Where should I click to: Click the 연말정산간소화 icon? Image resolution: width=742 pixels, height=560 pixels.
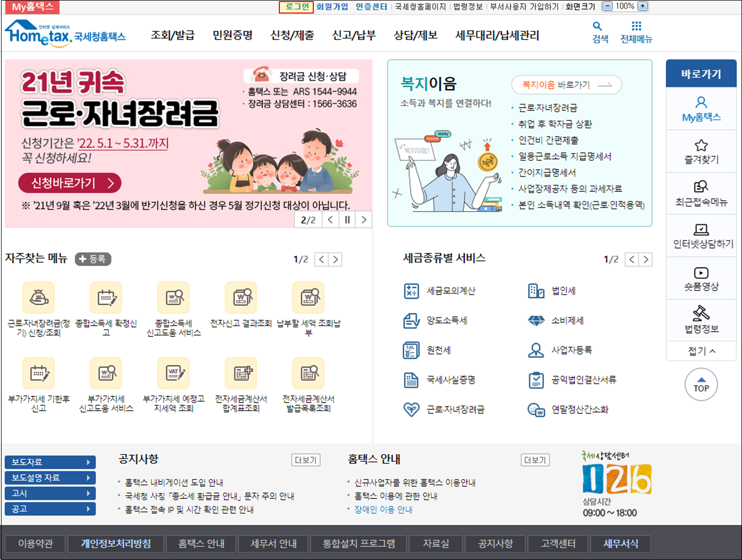(x=536, y=410)
